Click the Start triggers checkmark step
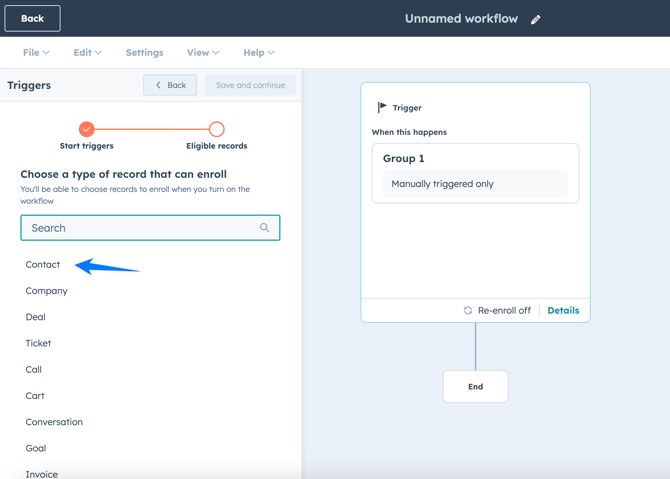670x479 pixels. pyautogui.click(x=87, y=129)
